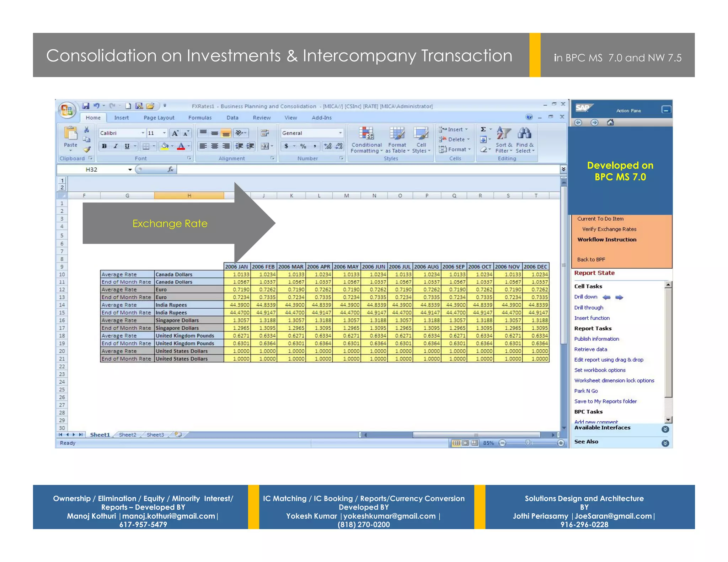
Task: Toggle Bold formatting
Action: pos(104,146)
